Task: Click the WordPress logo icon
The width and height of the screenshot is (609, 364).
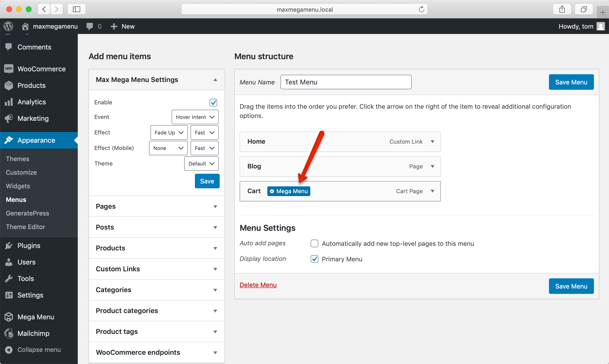Action: [x=8, y=26]
